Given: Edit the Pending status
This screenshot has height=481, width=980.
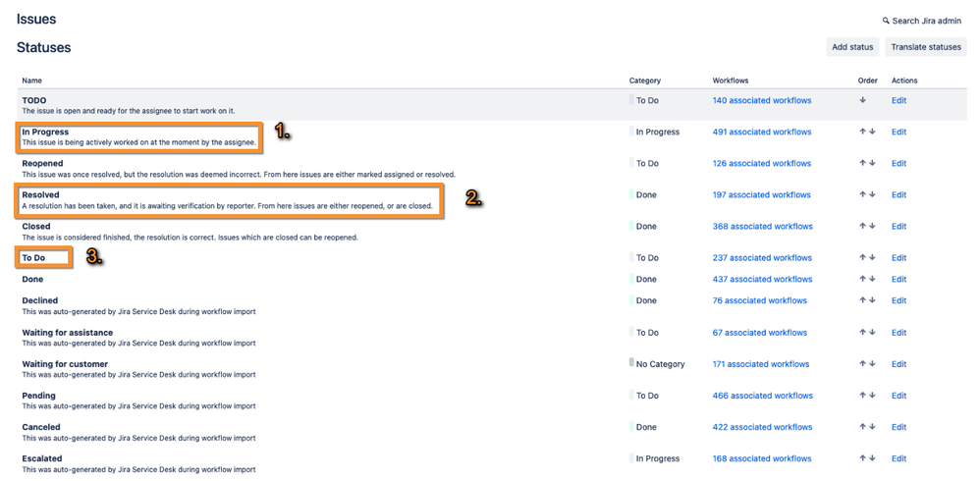Looking at the screenshot, I should (898, 396).
